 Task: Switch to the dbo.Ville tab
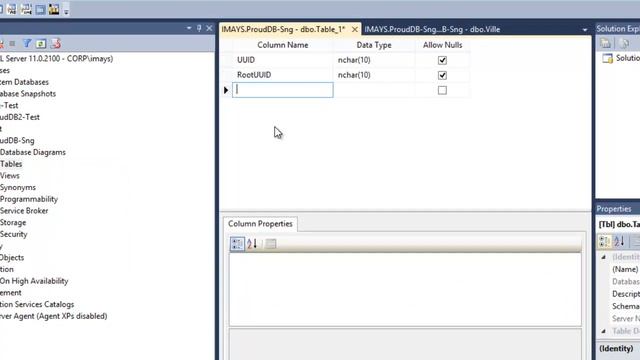[x=432, y=29]
